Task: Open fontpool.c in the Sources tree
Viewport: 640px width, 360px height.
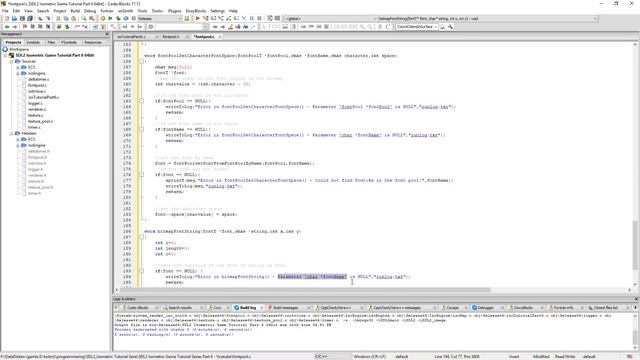Action: [x=37, y=85]
